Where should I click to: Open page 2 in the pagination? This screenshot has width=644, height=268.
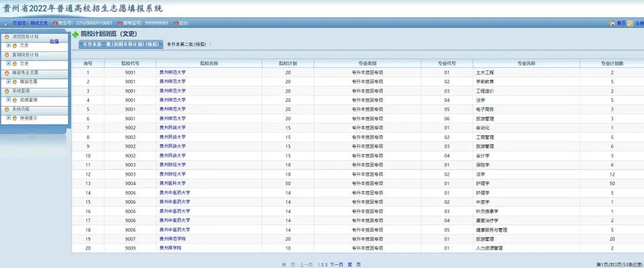(x=322, y=264)
